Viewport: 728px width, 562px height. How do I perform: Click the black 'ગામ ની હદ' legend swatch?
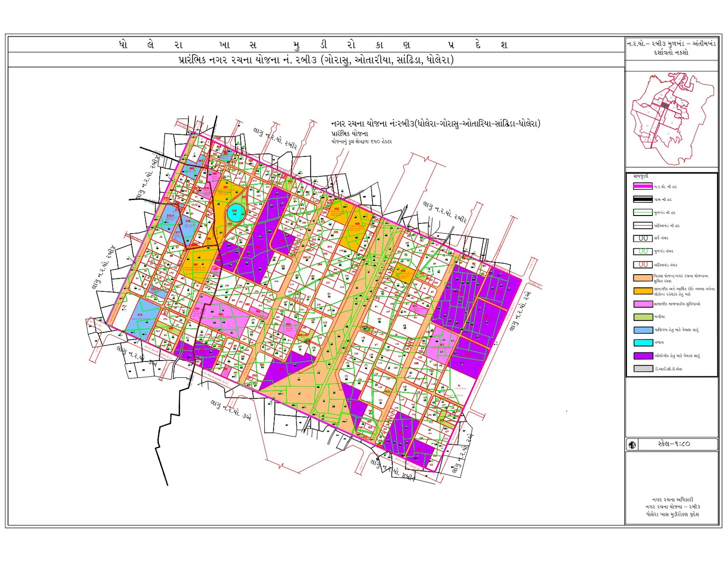(642, 199)
